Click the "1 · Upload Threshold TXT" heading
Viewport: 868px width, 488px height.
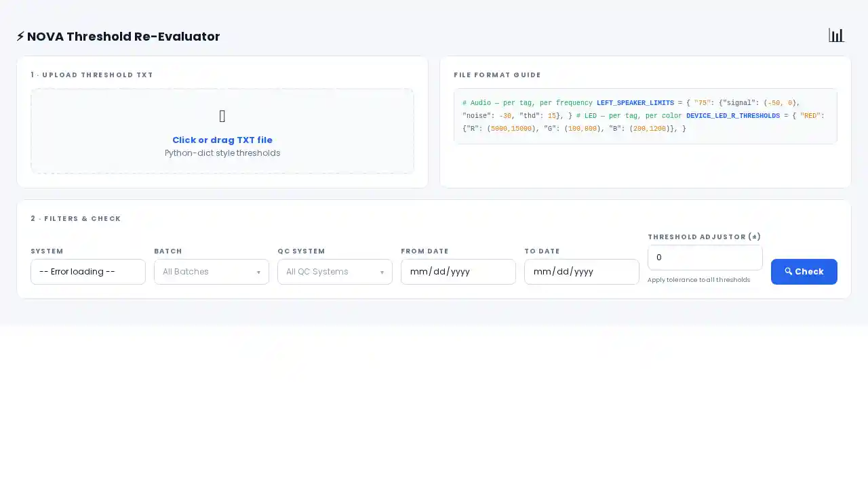coord(92,75)
